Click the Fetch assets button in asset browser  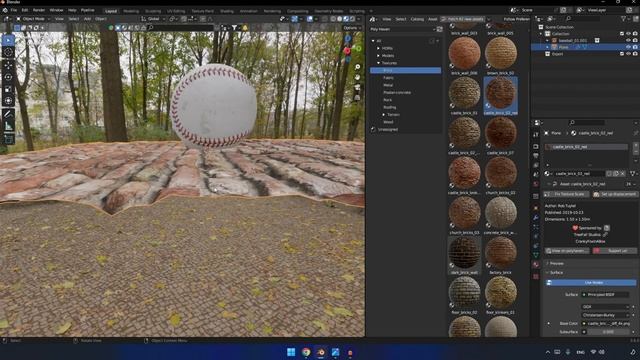coord(463,19)
